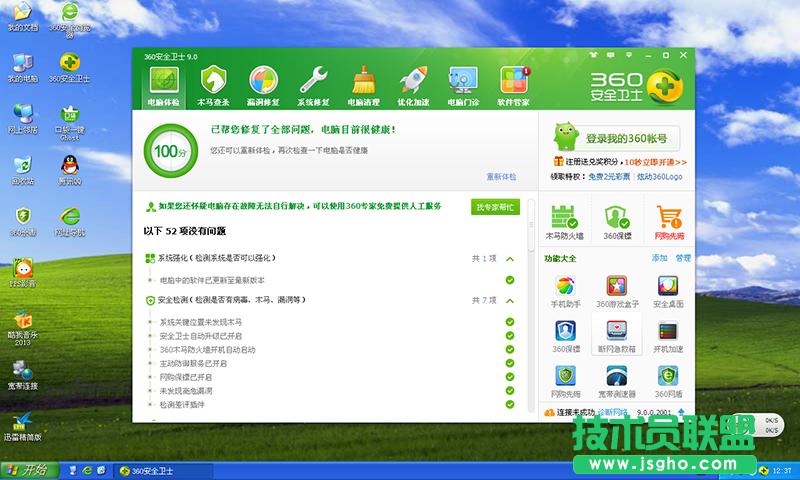Image resolution: width=800 pixels, height=480 pixels.
Task: Click the 找专家帮忙 button
Action: pyautogui.click(x=496, y=207)
